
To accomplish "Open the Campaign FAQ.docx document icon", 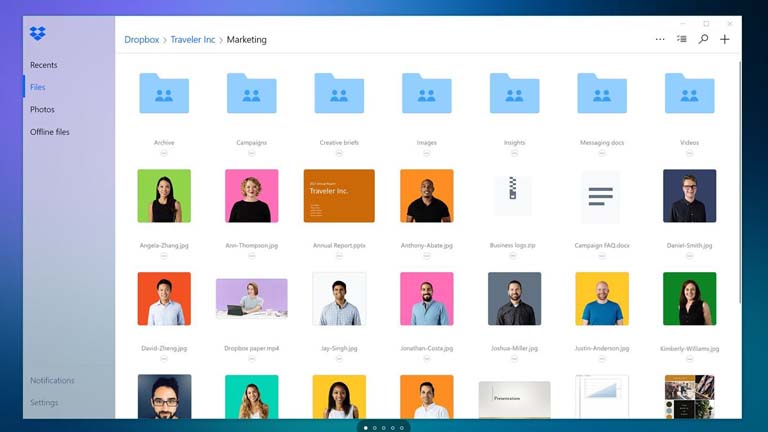I will click(x=600, y=196).
